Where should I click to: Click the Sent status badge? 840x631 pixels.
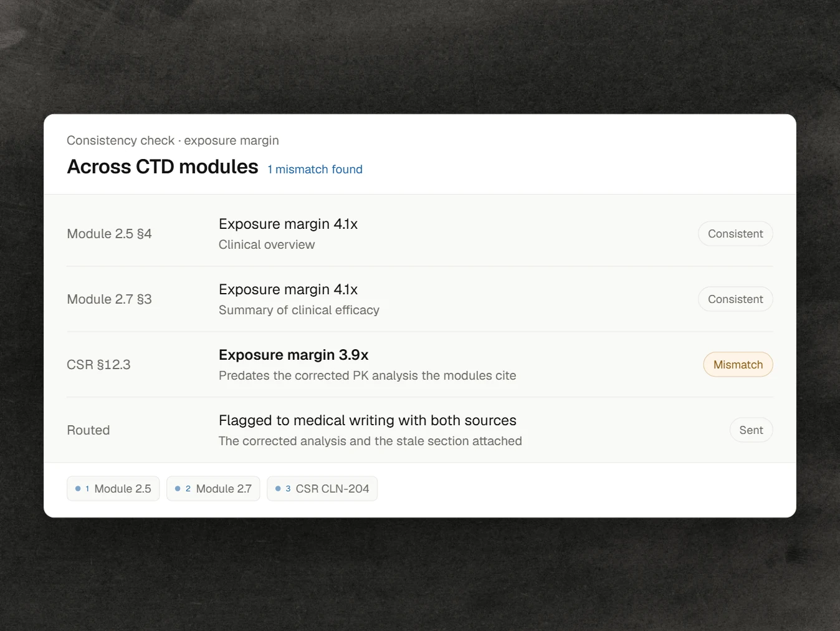point(751,430)
